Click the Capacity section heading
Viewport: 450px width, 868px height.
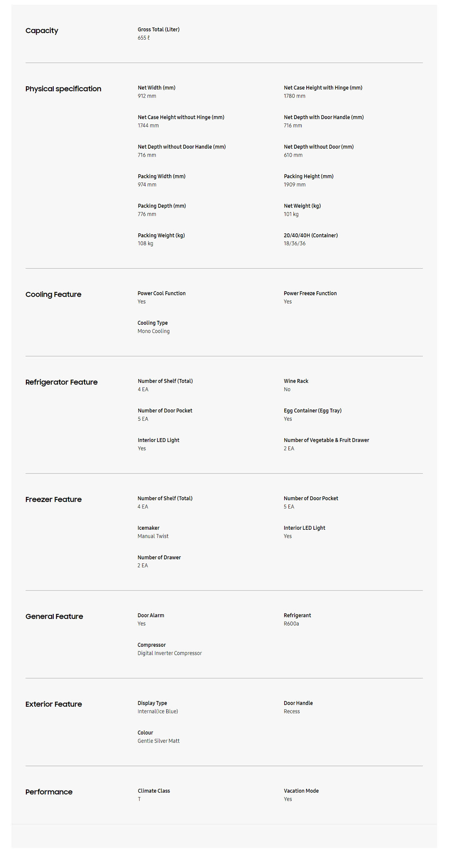[42, 31]
